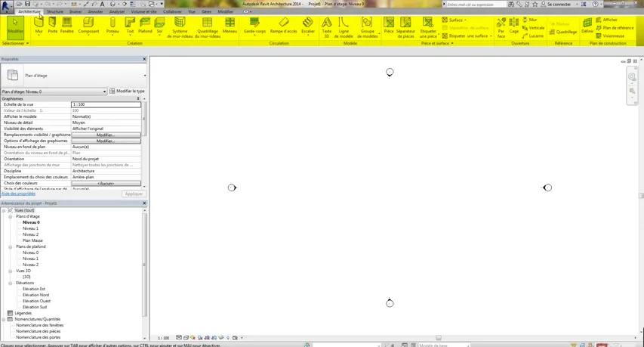The width and height of the screenshot is (644, 347).
Task: Edit the Echelle de la vue field
Action: [106, 104]
